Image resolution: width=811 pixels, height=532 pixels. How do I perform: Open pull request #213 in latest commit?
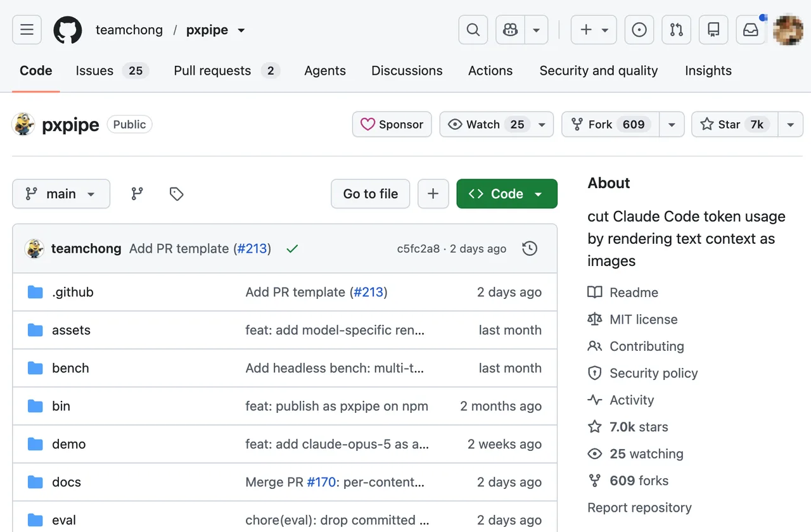tap(252, 249)
